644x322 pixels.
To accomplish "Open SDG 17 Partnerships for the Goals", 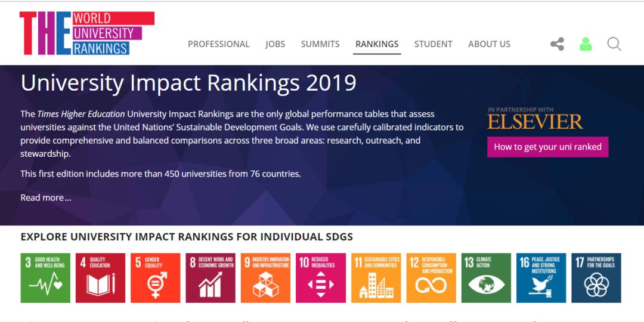I will click(x=596, y=278).
